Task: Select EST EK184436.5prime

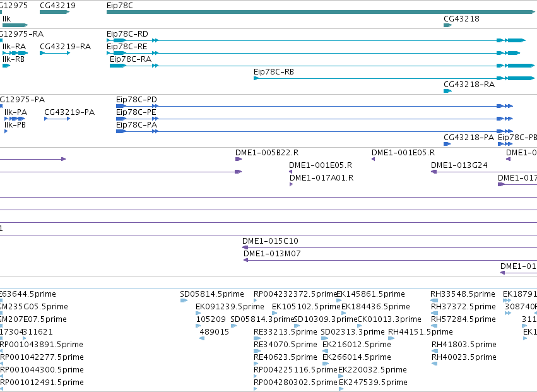Action: click(375, 307)
